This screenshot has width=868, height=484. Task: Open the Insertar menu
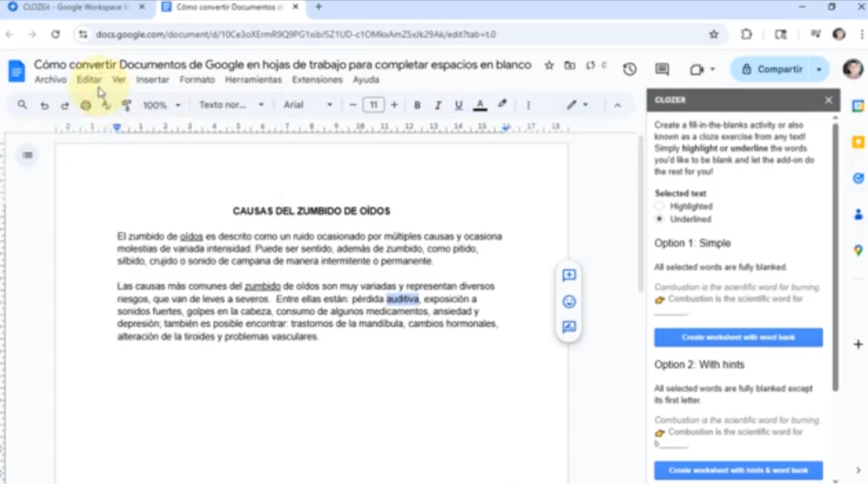[x=153, y=80]
